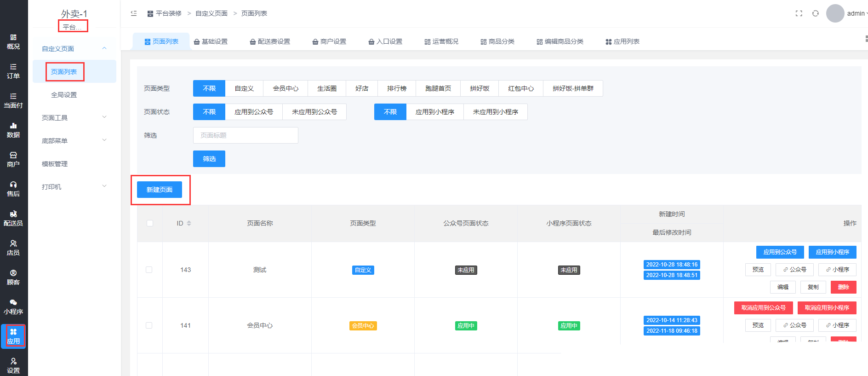Open the 商户 merchants sidebar icon
The image size is (868, 376).
13,160
